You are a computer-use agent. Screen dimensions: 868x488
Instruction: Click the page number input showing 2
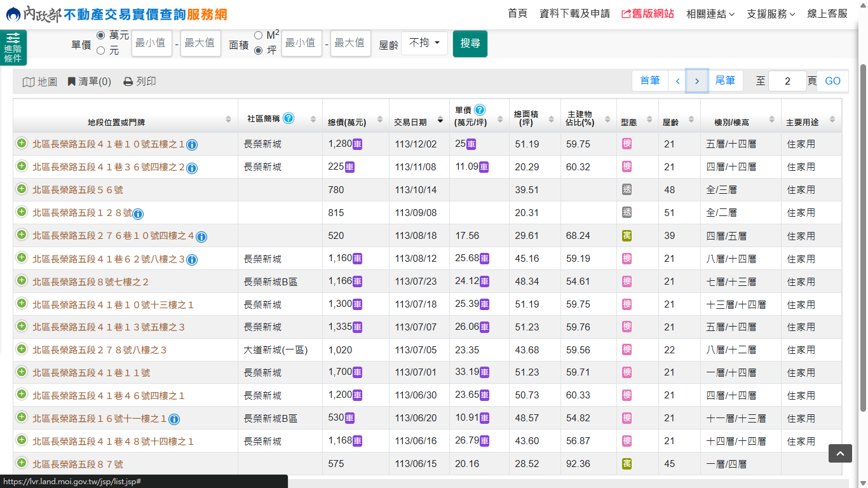pos(787,81)
